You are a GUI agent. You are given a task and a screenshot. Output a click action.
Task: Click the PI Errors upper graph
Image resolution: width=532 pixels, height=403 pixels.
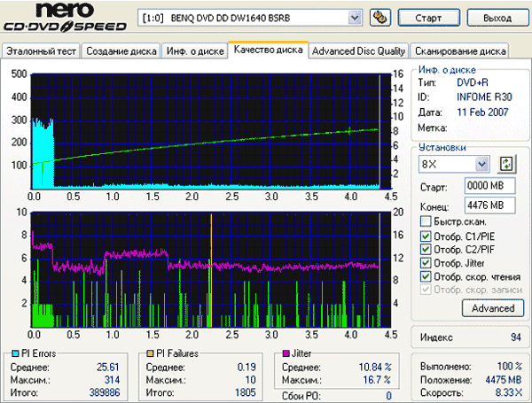211,131
